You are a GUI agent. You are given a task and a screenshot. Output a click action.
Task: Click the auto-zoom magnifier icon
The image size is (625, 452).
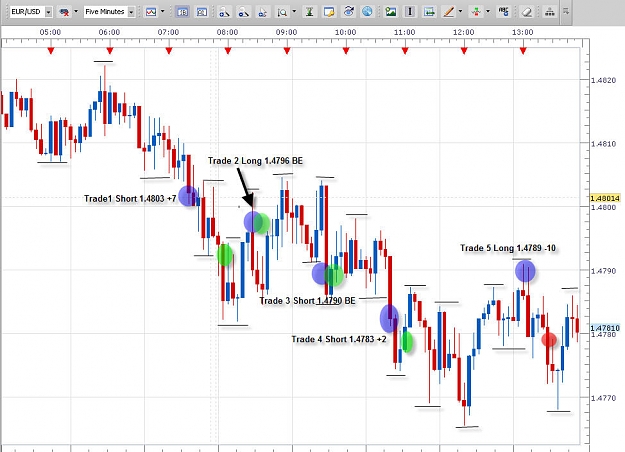(x=282, y=12)
